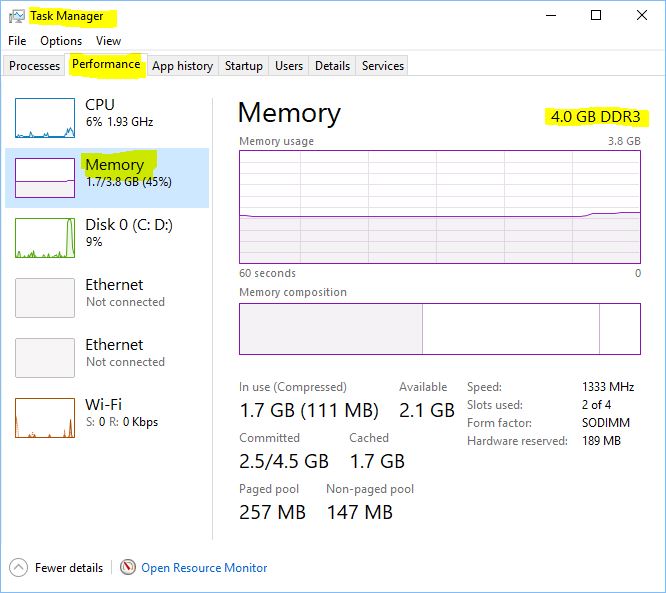Switch to the Services tab

pos(383,66)
